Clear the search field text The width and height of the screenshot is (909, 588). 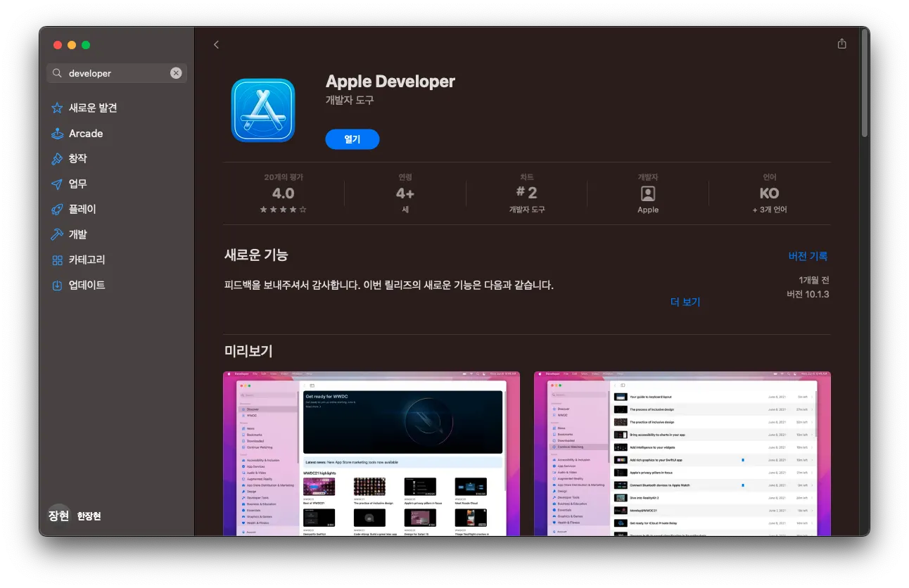point(176,73)
